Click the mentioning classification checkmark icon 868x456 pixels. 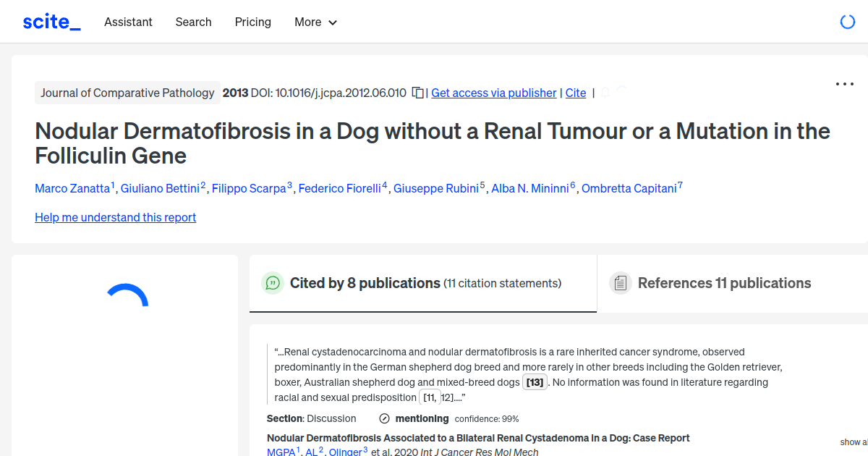click(x=383, y=418)
